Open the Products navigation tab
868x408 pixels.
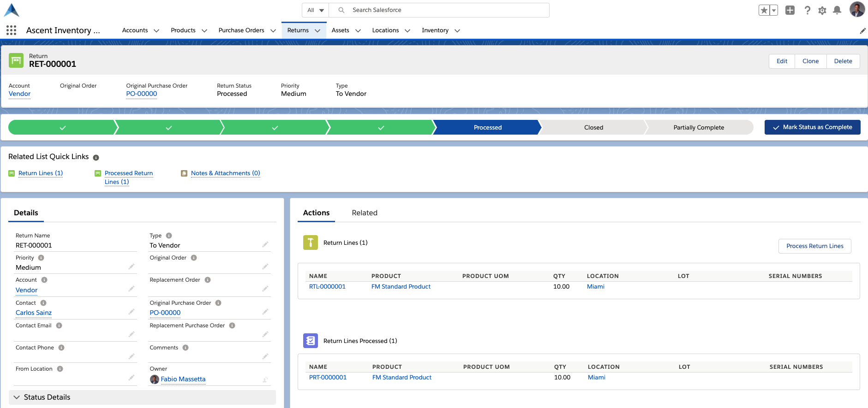pos(183,30)
